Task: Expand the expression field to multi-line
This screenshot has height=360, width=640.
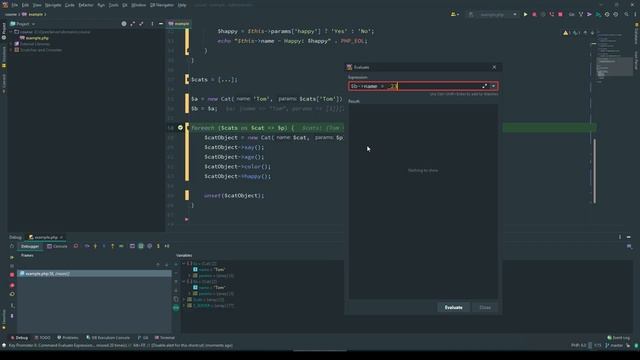Action: click(x=484, y=86)
